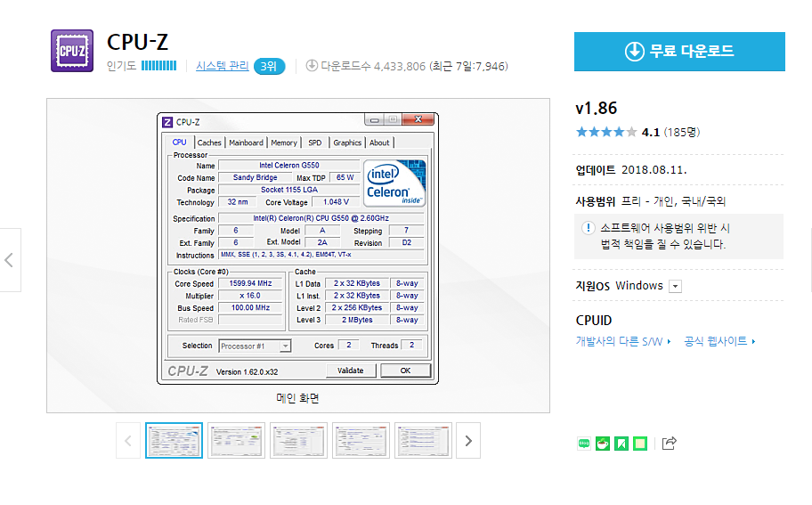
Task: Select the fifth screenshot thumbnail
Action: (423, 441)
